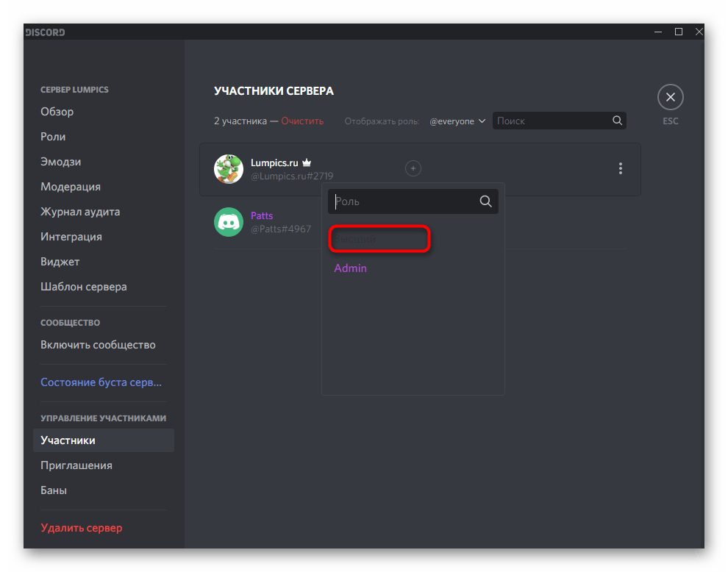The height and width of the screenshot is (572, 728).
Task: Open the Роли settings section
Action: [53, 137]
